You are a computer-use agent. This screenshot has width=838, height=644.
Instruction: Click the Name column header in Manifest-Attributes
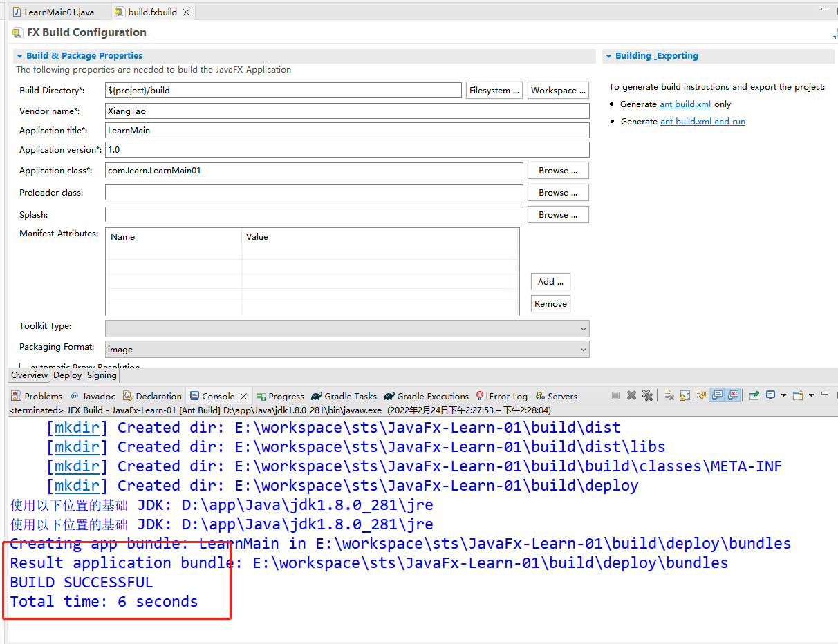click(174, 236)
